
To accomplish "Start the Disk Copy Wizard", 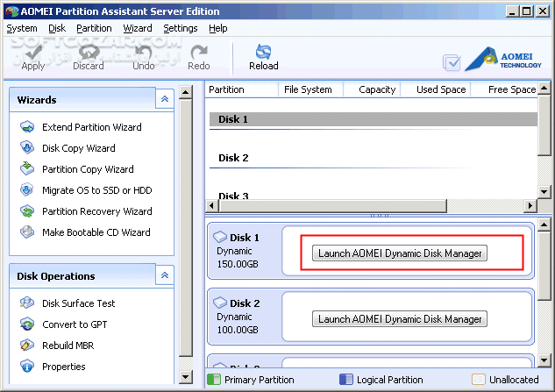I will (x=78, y=148).
